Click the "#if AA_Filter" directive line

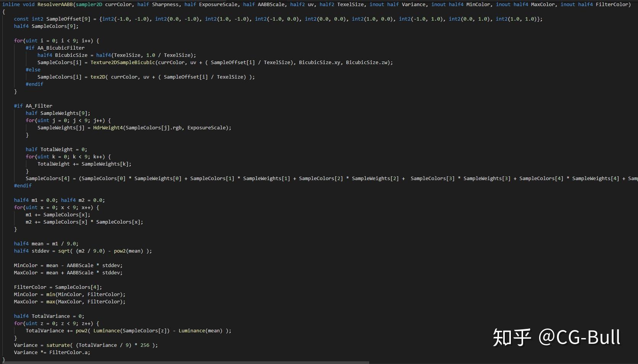point(33,106)
